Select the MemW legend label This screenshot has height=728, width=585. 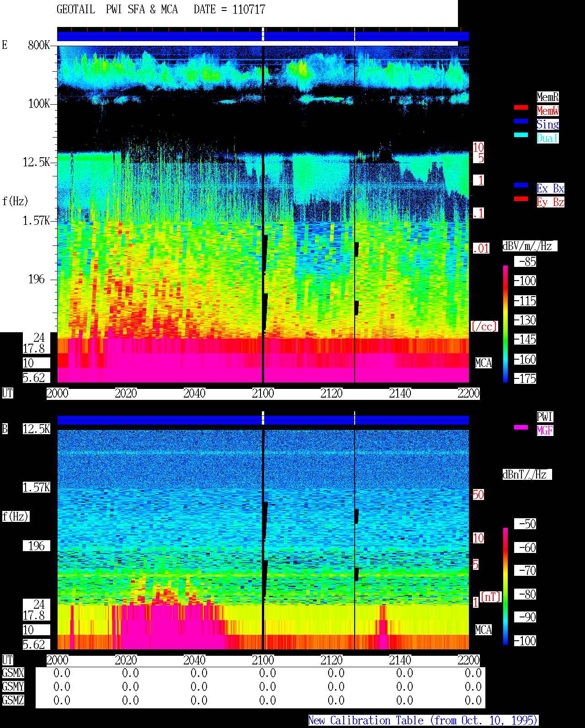pos(548,111)
